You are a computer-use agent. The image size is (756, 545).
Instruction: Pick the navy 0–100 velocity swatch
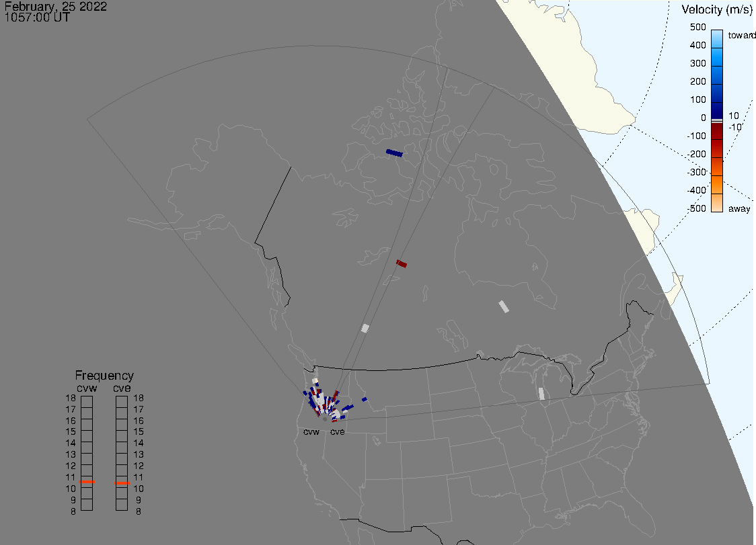(717, 112)
